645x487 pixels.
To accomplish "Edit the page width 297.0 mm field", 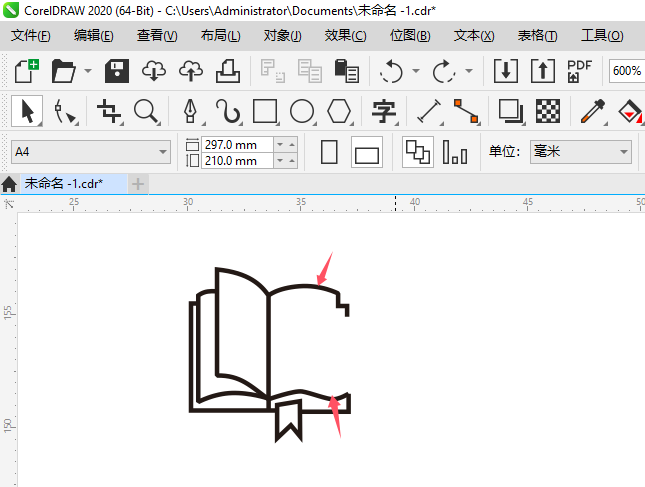I will click(x=237, y=145).
